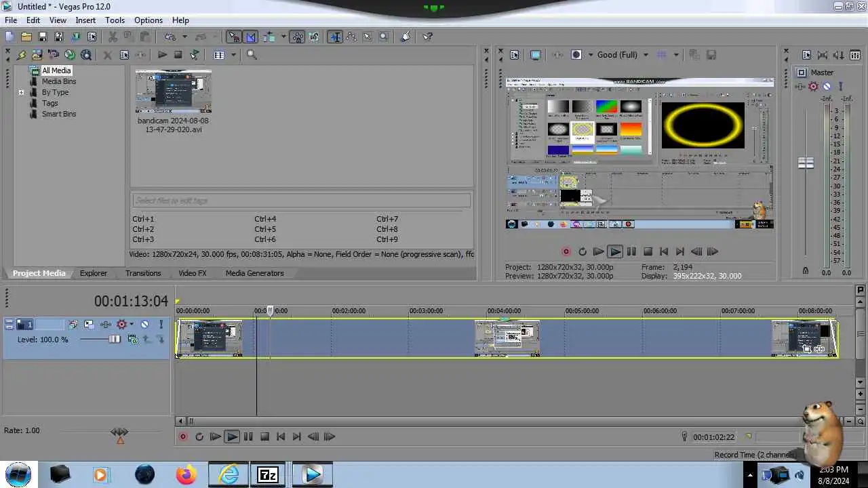Open Firefox from the Windows taskbar

(x=186, y=474)
